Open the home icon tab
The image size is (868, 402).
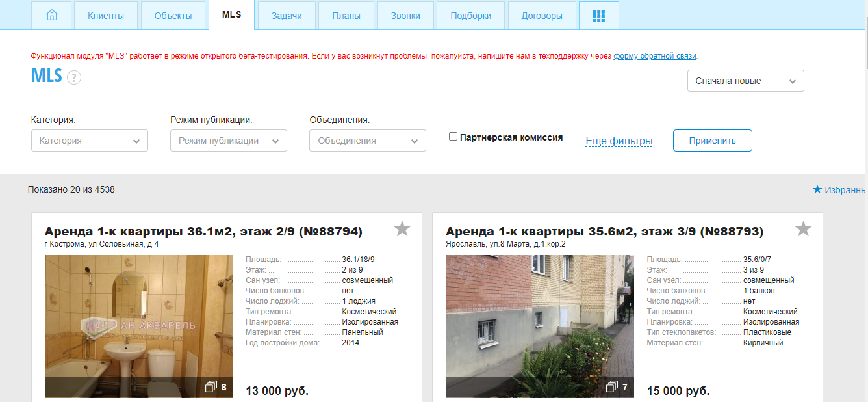tap(52, 16)
